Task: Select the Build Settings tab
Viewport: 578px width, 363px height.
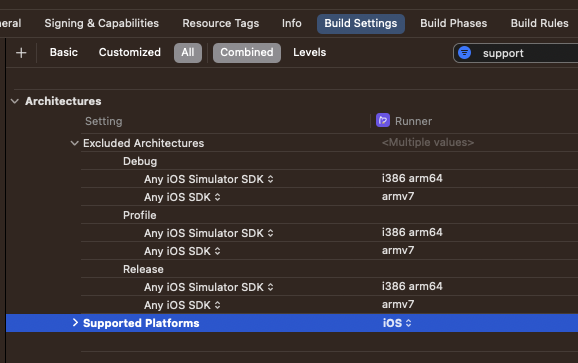Action: point(361,23)
